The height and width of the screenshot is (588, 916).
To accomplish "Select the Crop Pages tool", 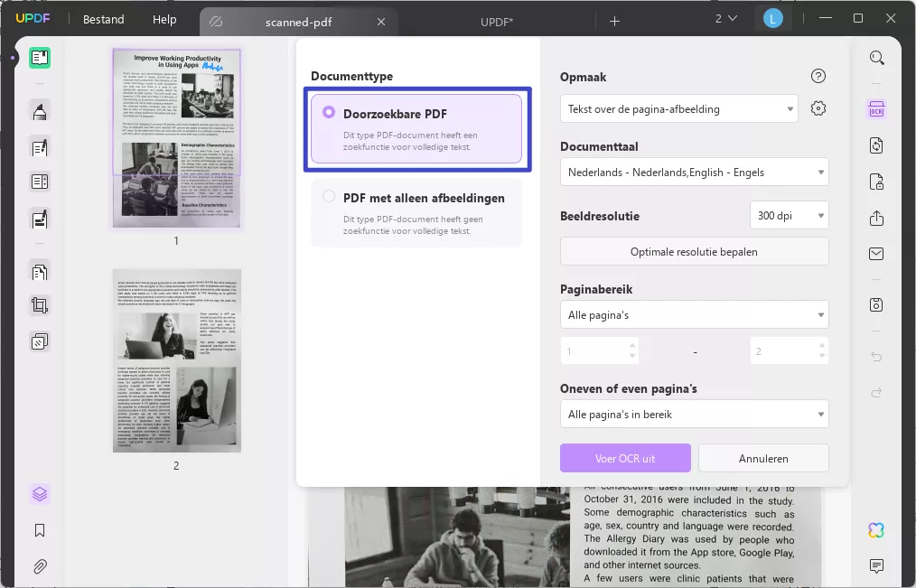I will [39, 304].
